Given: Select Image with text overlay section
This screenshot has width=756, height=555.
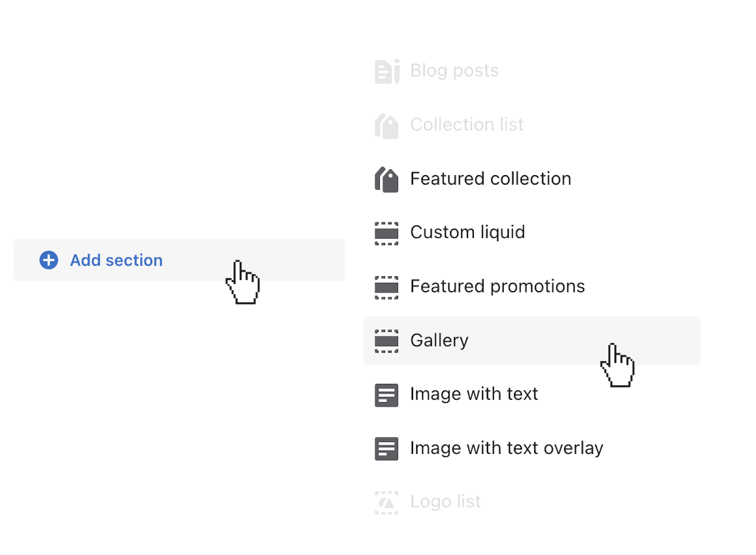Looking at the screenshot, I should pyautogui.click(x=506, y=448).
